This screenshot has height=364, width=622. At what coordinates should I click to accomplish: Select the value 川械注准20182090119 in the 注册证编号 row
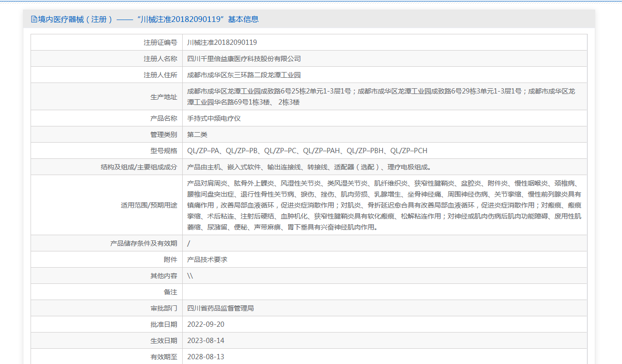[x=222, y=42]
